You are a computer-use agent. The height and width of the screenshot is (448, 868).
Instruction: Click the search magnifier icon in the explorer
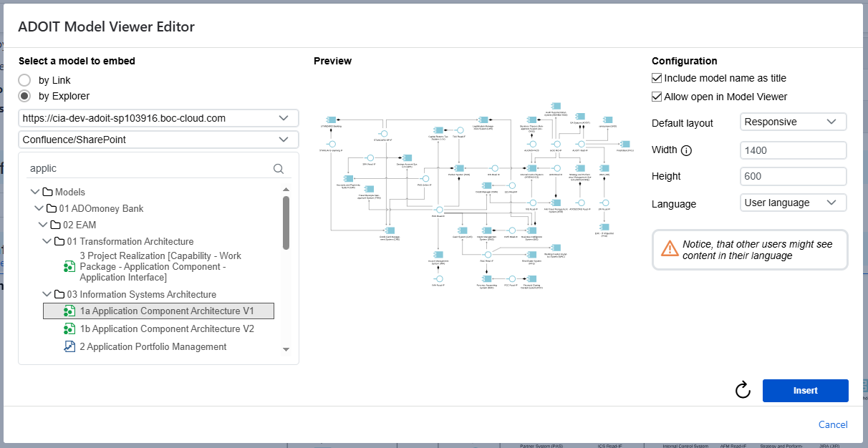(x=279, y=169)
